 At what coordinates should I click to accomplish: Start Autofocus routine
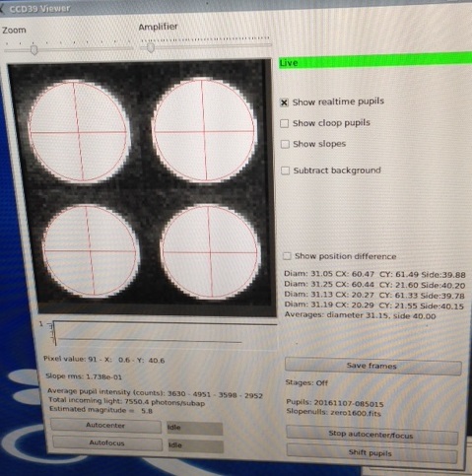point(107,443)
